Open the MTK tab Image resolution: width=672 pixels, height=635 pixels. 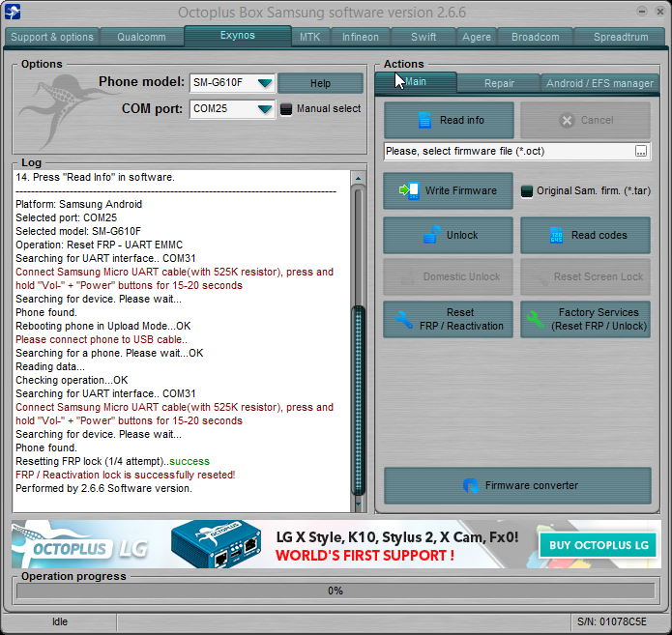[x=309, y=37]
